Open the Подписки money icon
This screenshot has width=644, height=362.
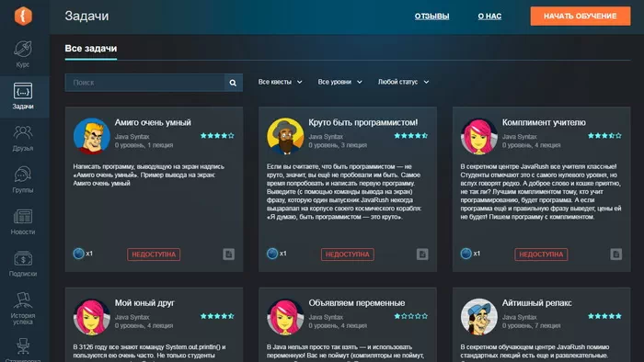[23, 258]
